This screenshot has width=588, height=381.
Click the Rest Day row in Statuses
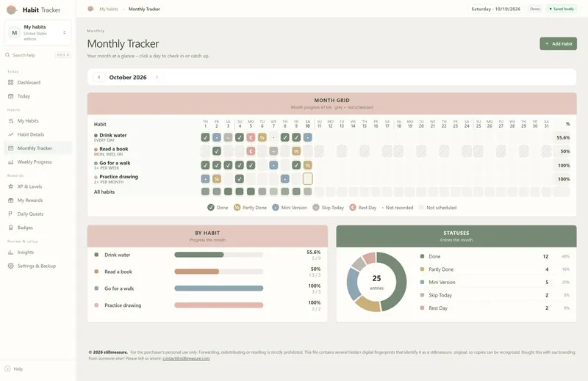[495, 308]
